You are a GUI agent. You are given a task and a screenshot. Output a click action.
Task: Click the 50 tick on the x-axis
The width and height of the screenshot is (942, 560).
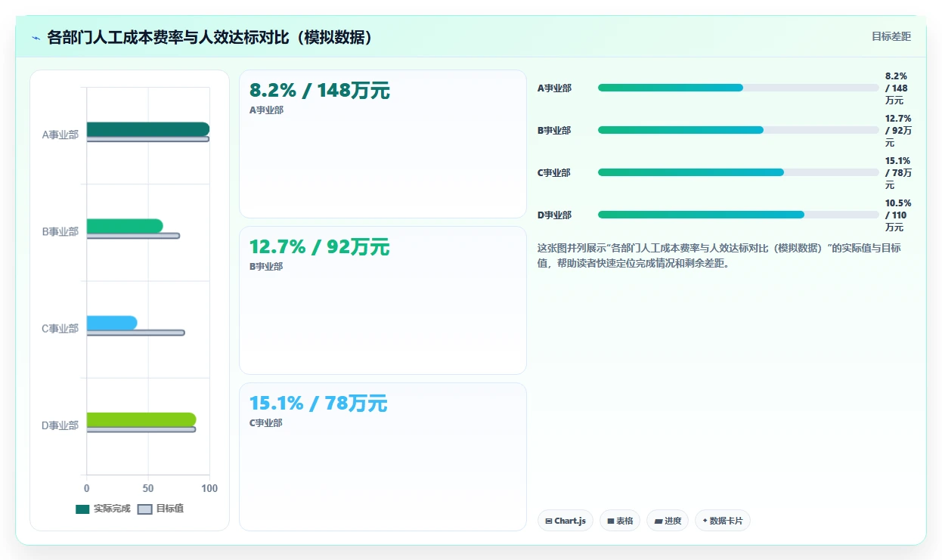pyautogui.click(x=148, y=488)
